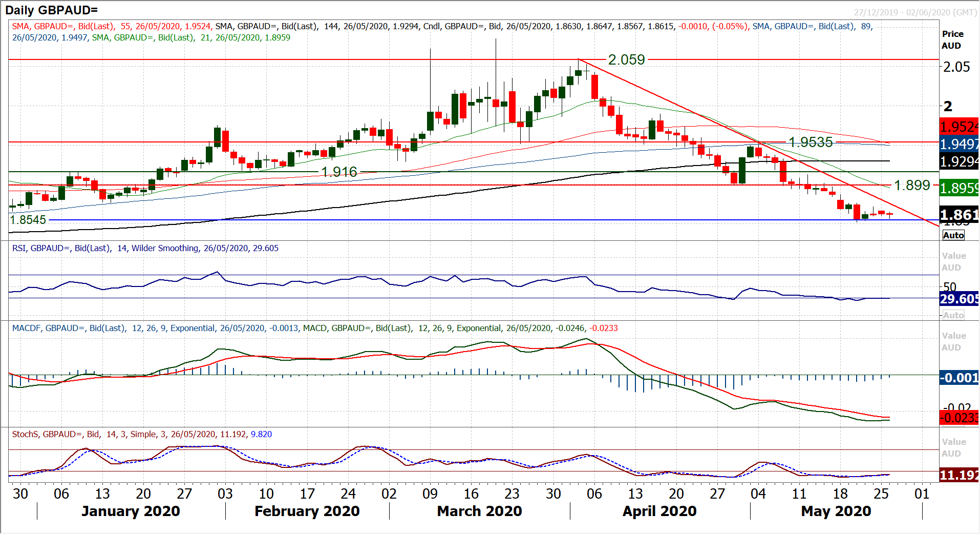Click the Auto button on price axis
The height and width of the screenshot is (534, 980).
[x=953, y=235]
